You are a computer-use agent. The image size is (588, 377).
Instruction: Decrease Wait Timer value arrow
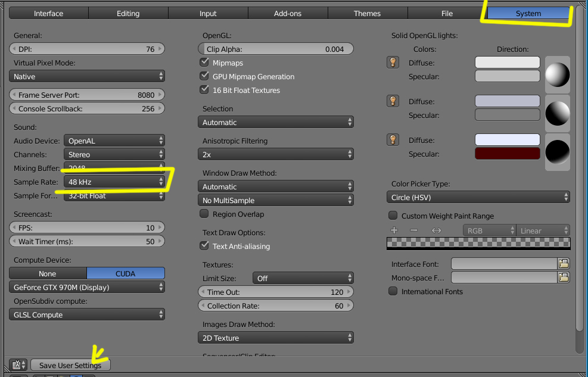pos(14,241)
